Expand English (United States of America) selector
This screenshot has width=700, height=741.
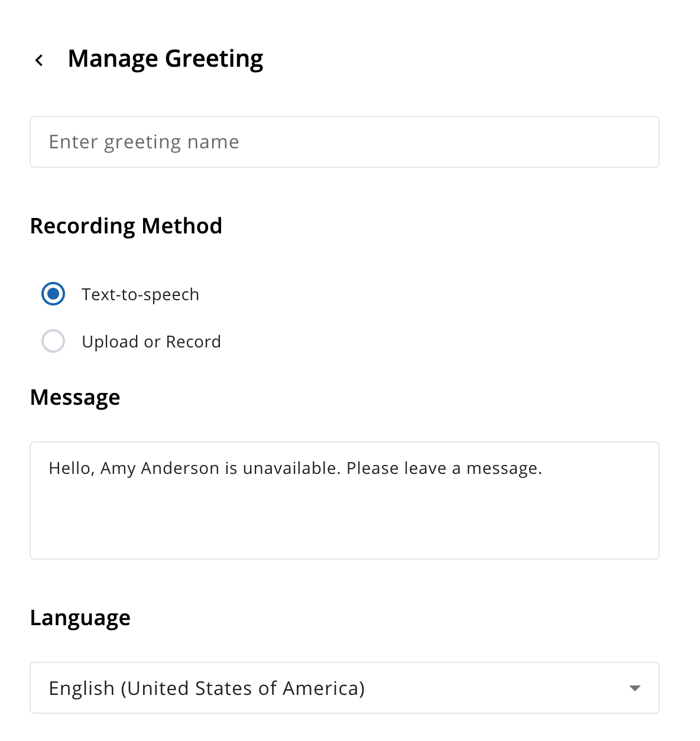345,688
